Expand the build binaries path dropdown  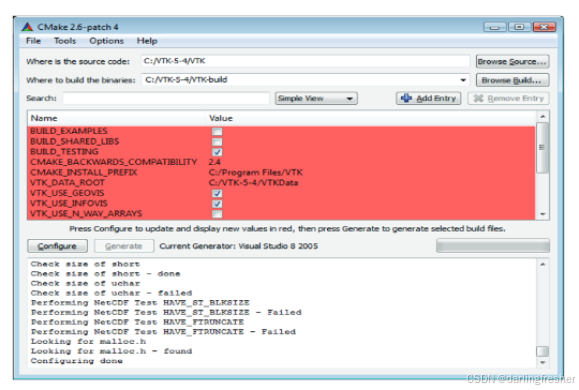[x=463, y=80]
